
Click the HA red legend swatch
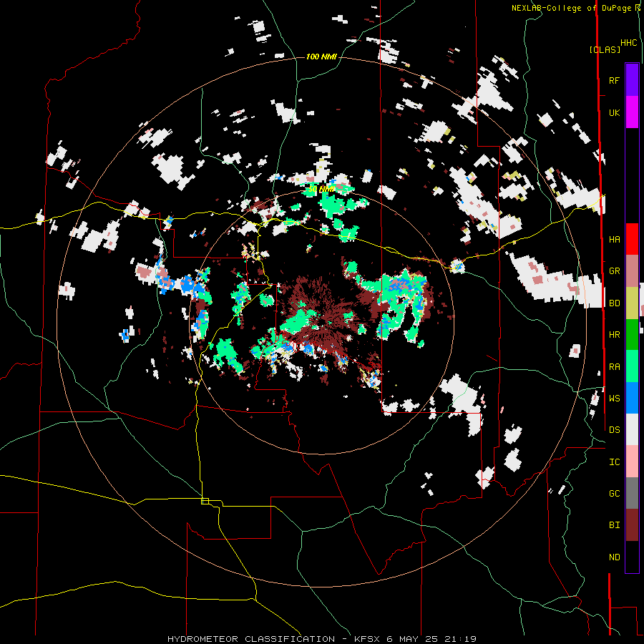[x=632, y=239]
